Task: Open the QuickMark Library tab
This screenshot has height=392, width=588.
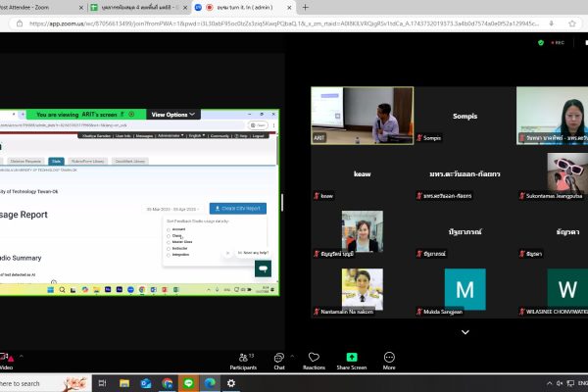Action: coord(130,162)
